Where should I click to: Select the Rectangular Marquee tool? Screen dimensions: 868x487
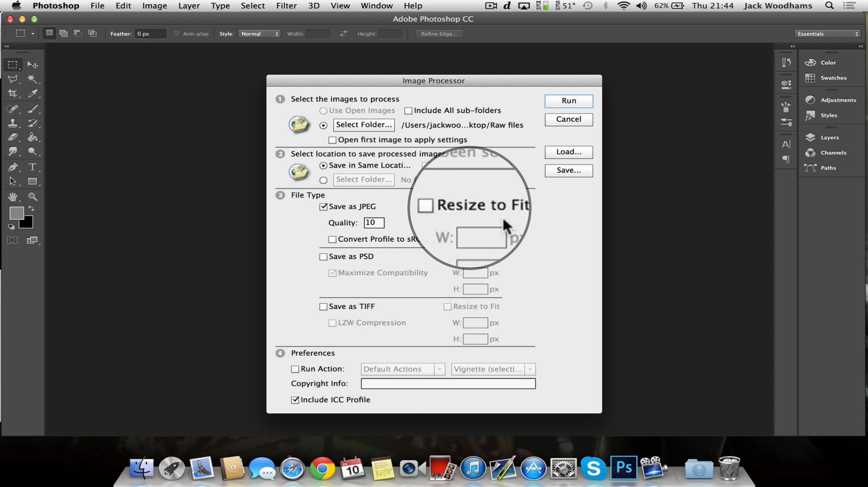click(x=14, y=64)
